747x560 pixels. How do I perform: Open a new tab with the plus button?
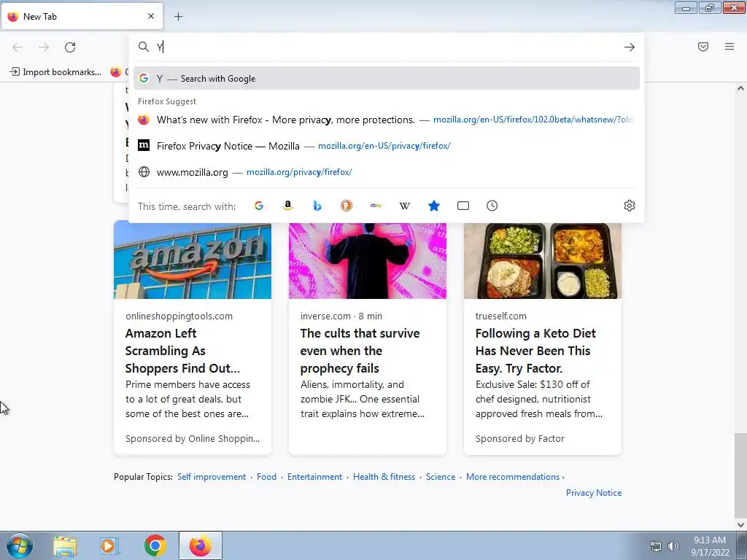(178, 17)
